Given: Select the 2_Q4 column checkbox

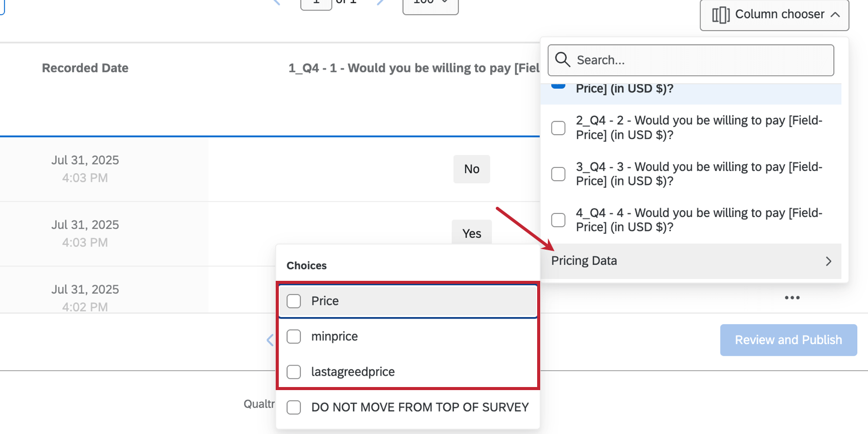Looking at the screenshot, I should pos(558,128).
